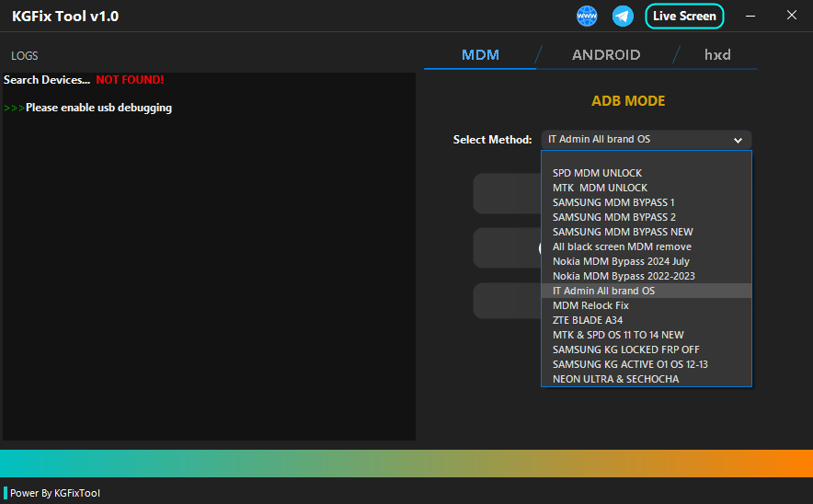
Task: Pick All black screen MDM remove
Action: pyautogui.click(x=622, y=246)
